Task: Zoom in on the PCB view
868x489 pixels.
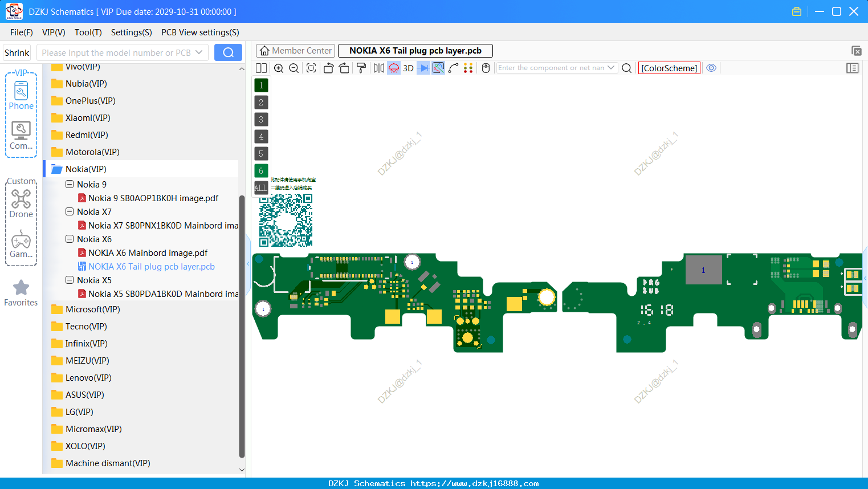Action: point(279,68)
